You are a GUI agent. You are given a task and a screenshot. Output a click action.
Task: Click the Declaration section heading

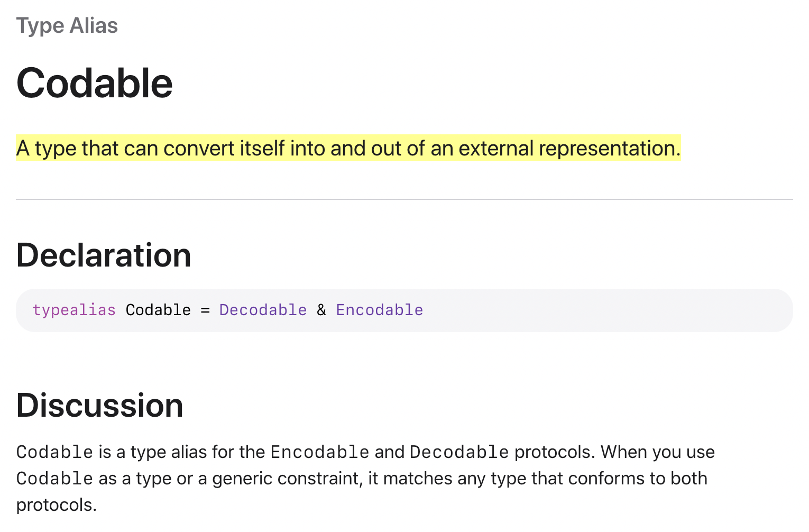click(104, 255)
